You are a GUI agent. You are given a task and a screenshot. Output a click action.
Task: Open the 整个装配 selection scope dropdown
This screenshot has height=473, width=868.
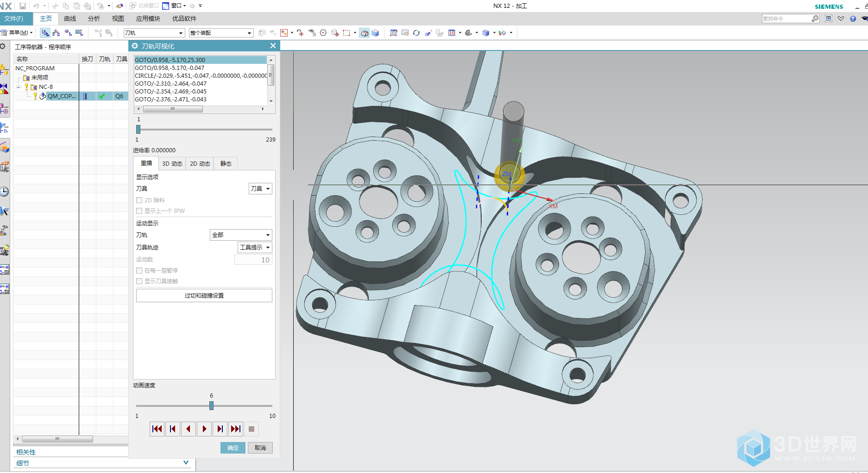221,33
